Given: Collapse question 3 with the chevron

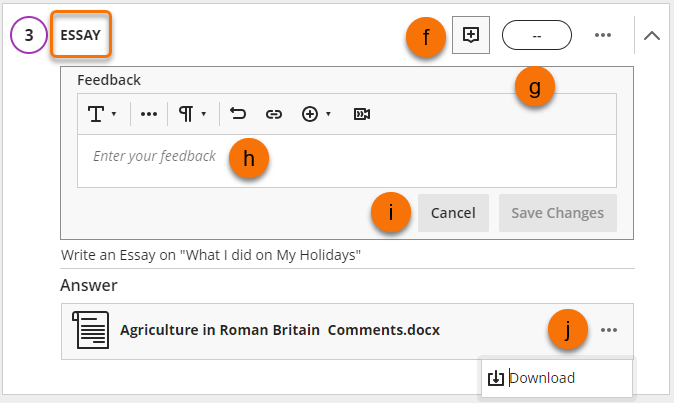Looking at the screenshot, I should click(x=651, y=35).
